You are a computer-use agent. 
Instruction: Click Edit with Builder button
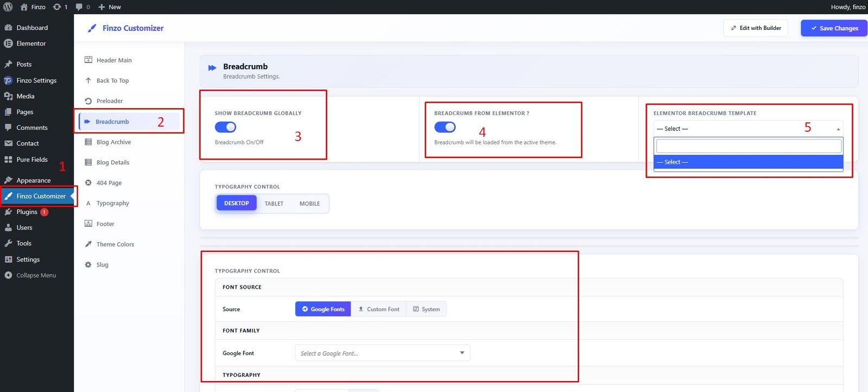click(x=756, y=28)
